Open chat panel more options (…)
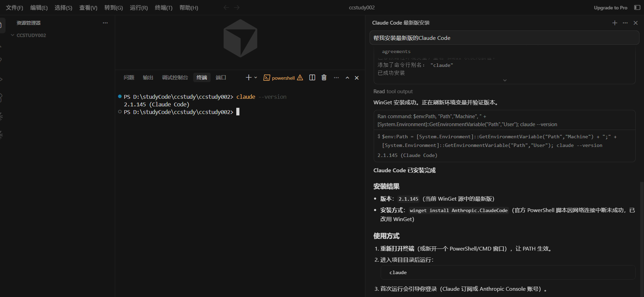The image size is (644, 297). (625, 23)
